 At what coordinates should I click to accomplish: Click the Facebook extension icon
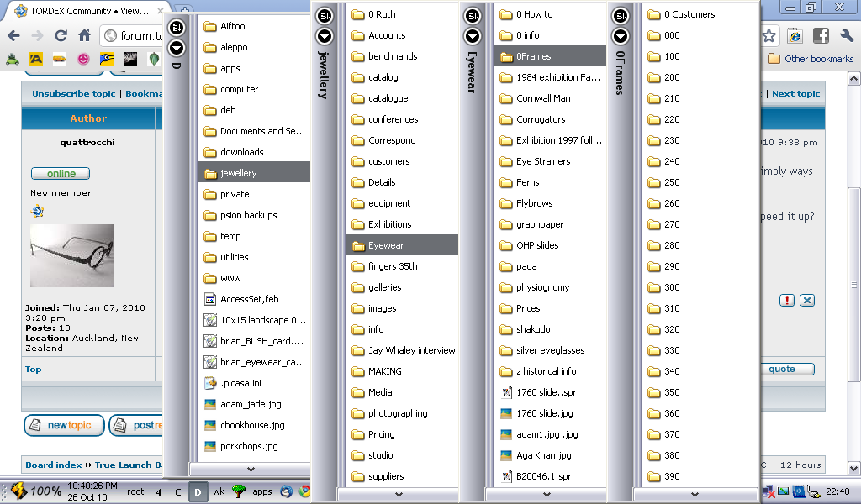(x=821, y=36)
